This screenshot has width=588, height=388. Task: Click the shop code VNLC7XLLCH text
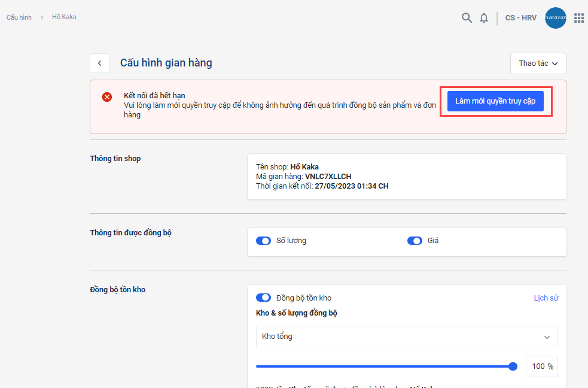click(328, 177)
